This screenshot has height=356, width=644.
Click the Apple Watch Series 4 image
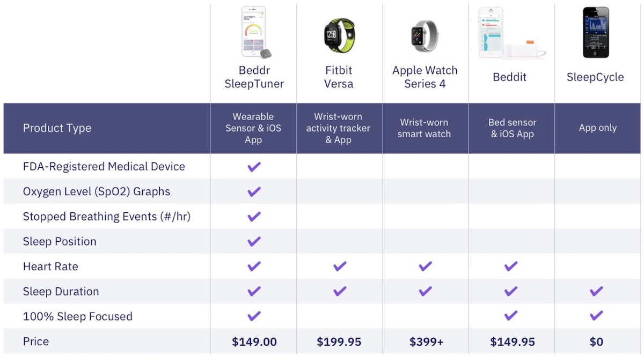coord(425,35)
